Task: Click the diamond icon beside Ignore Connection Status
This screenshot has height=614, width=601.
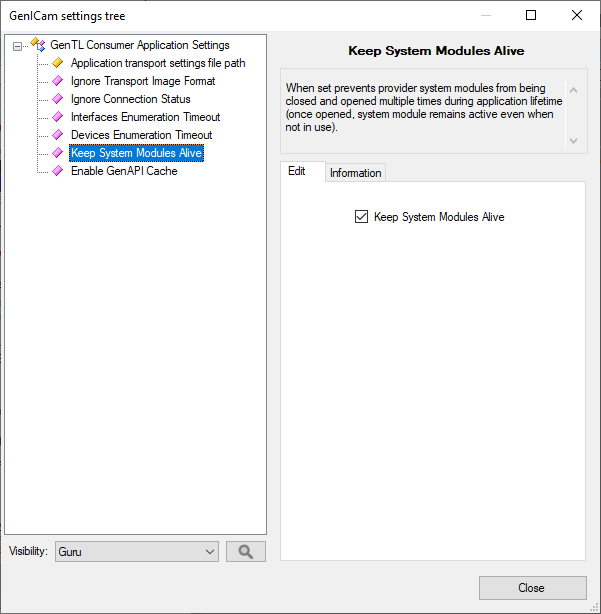Action: pos(57,99)
